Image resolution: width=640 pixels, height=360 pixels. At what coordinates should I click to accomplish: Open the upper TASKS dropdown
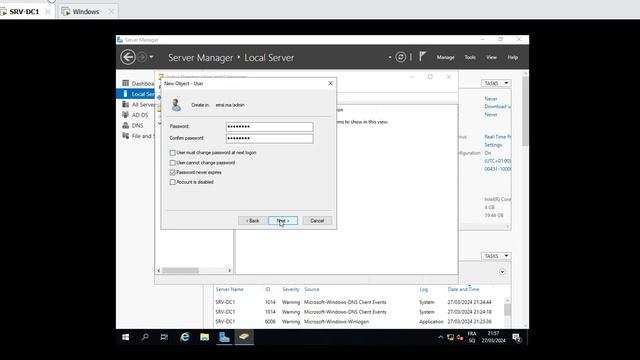click(496, 83)
